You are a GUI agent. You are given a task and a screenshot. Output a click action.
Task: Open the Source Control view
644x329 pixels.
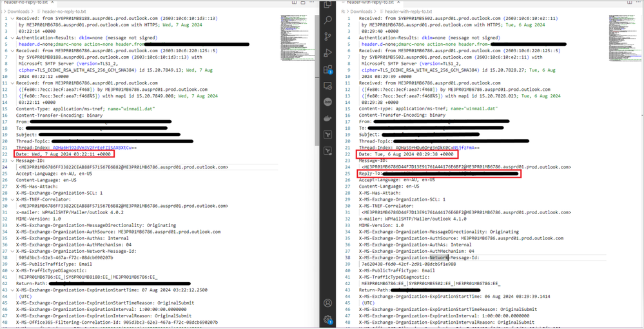[327, 36]
